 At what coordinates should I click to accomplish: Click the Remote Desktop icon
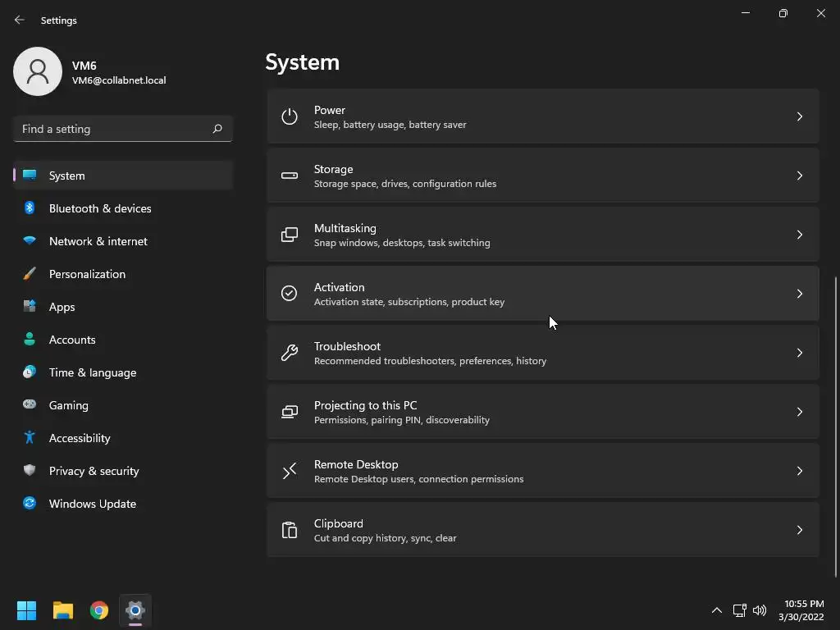tap(290, 471)
